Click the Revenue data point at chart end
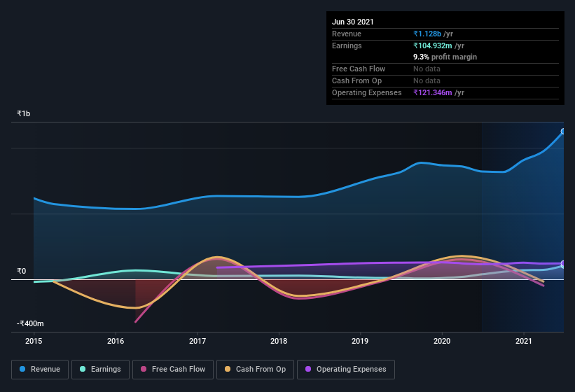The height and width of the screenshot is (392, 575). pos(563,131)
